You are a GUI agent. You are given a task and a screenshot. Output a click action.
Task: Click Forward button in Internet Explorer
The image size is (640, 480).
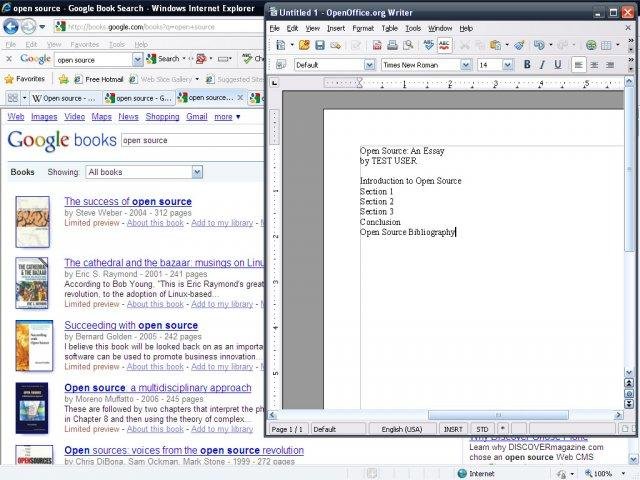(29, 27)
